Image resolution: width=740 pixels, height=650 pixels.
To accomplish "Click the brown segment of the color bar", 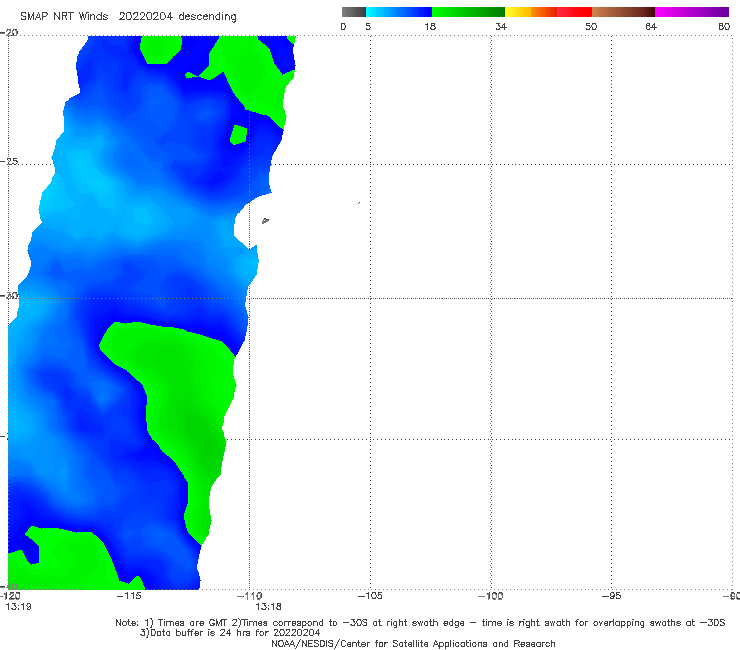I will (623, 12).
